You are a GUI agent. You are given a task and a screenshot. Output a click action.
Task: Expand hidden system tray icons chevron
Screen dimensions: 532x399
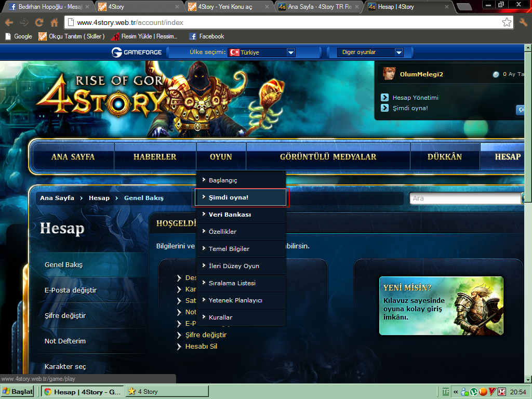coord(456,392)
